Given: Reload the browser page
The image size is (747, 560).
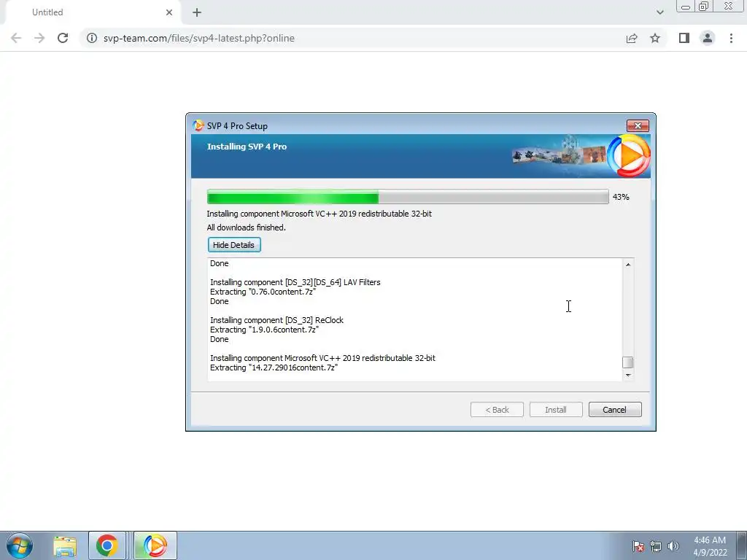Looking at the screenshot, I should (x=63, y=38).
